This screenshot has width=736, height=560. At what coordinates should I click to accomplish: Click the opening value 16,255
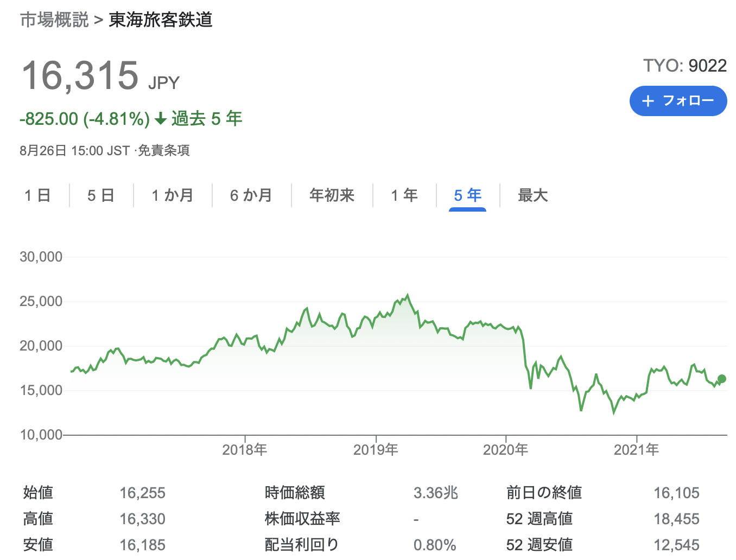[143, 493]
